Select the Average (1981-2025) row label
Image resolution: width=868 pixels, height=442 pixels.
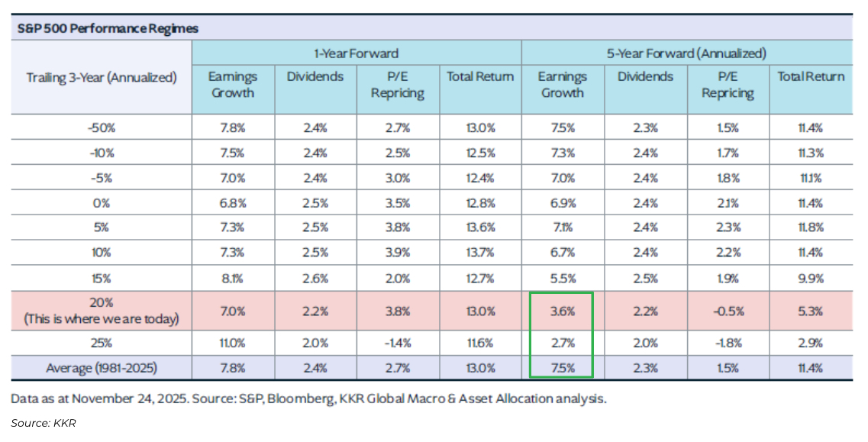pos(102,368)
